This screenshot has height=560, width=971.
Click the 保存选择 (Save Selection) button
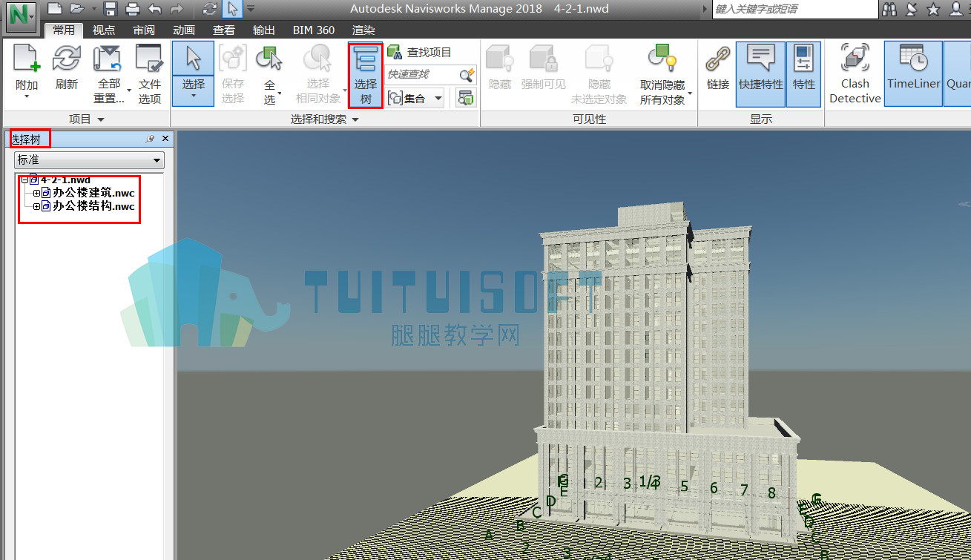pos(233,74)
